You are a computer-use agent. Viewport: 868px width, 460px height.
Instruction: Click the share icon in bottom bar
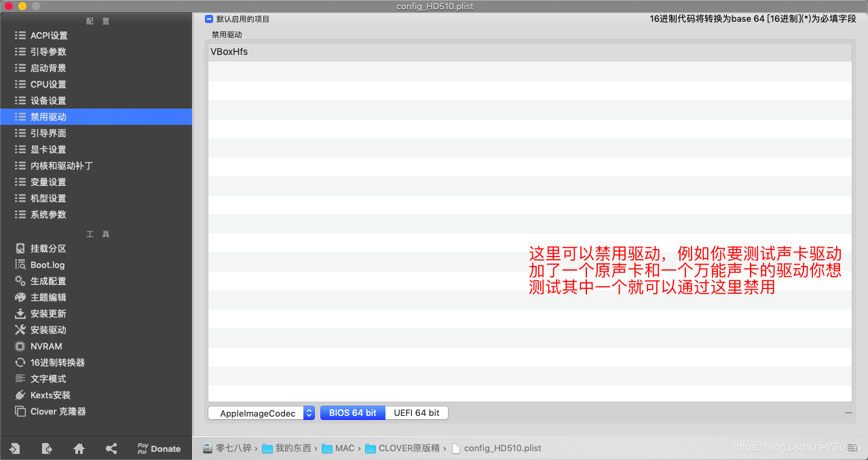pos(111,448)
